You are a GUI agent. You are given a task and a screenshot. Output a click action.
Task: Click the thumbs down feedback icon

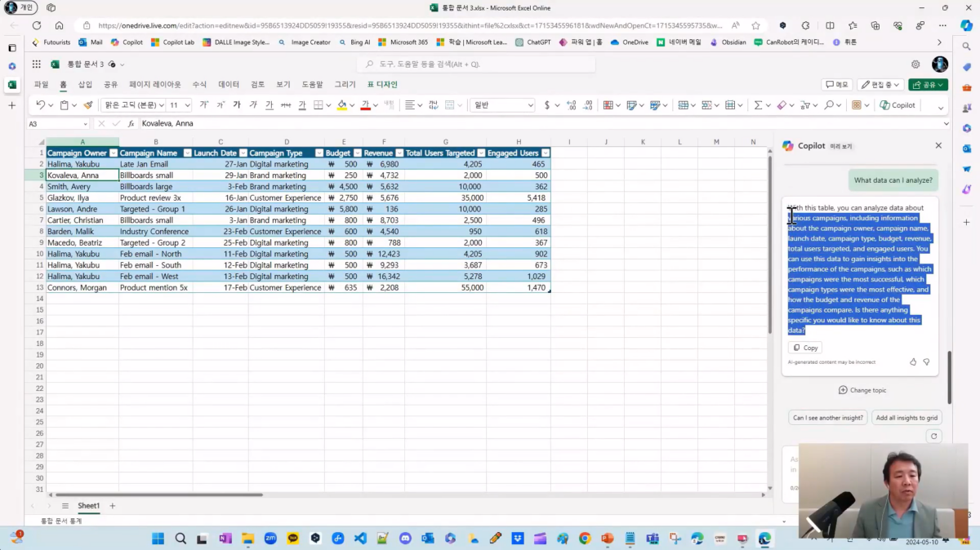click(926, 361)
